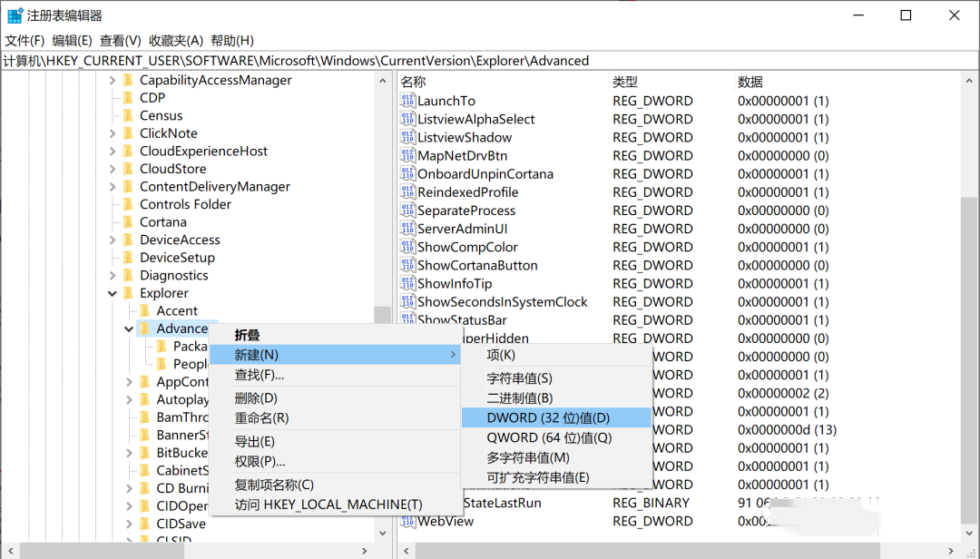Click 折叠 in the context menu
The image size is (980, 559).
tap(335, 335)
